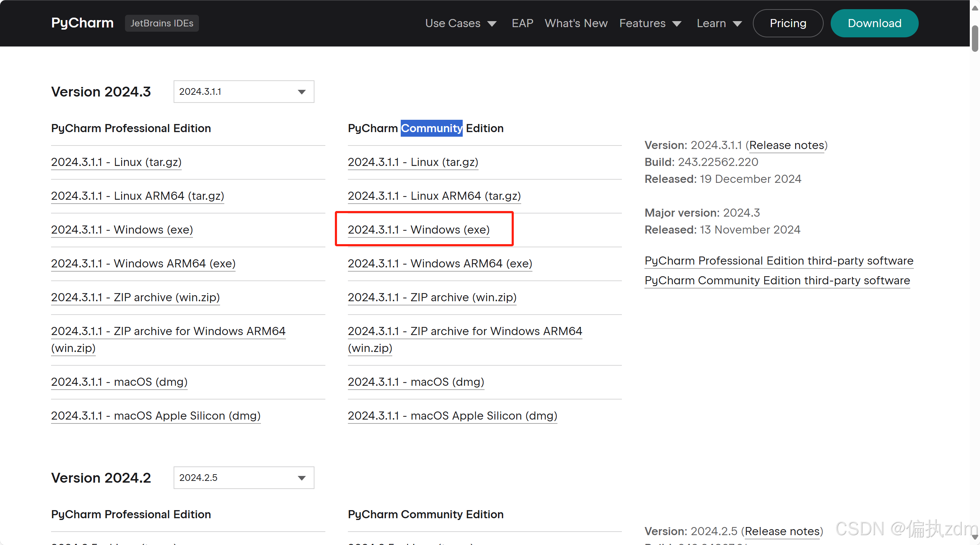980x545 pixels.
Task: Download Community 2024.3.1.1 ZIP archive (win.zip)
Action: click(432, 297)
